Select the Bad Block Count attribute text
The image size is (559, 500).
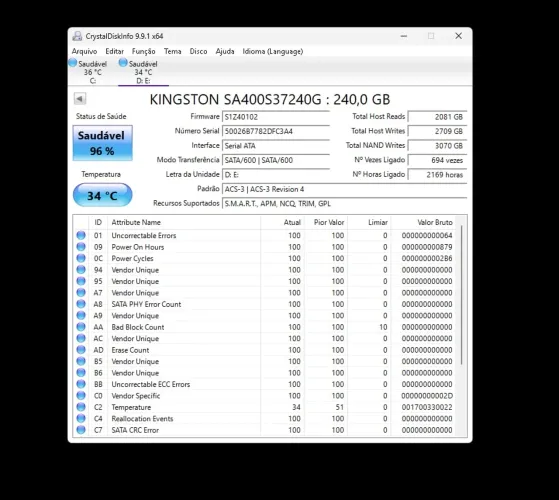138,327
